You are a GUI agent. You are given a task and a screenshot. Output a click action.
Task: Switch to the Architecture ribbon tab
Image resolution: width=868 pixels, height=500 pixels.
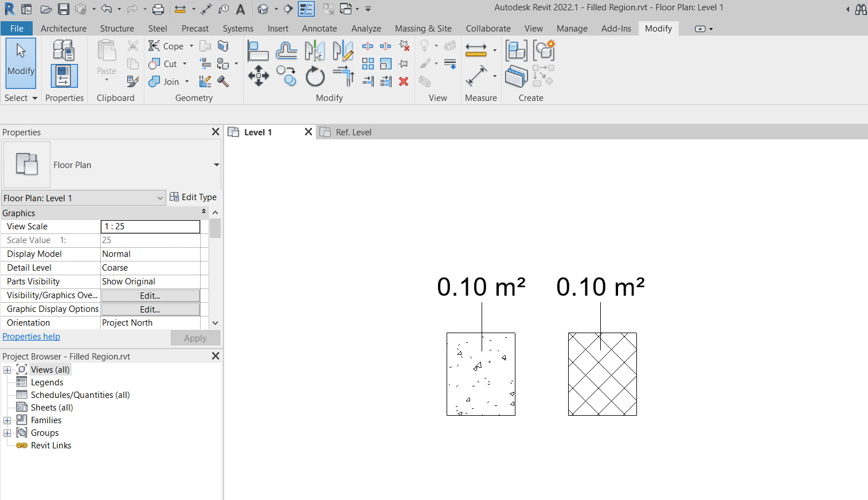pos(63,28)
